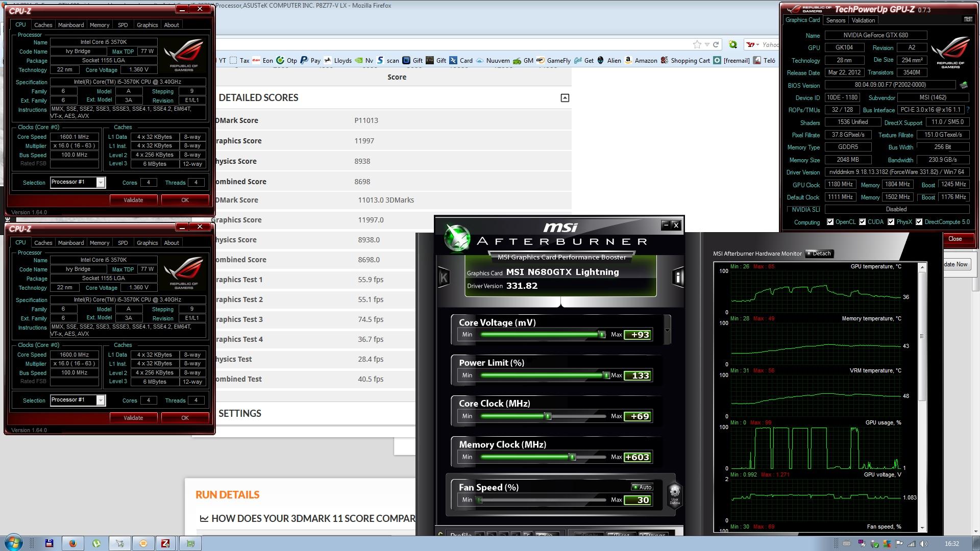
Task: Click the Kombustor K icon in Afterburner
Action: 443,277
